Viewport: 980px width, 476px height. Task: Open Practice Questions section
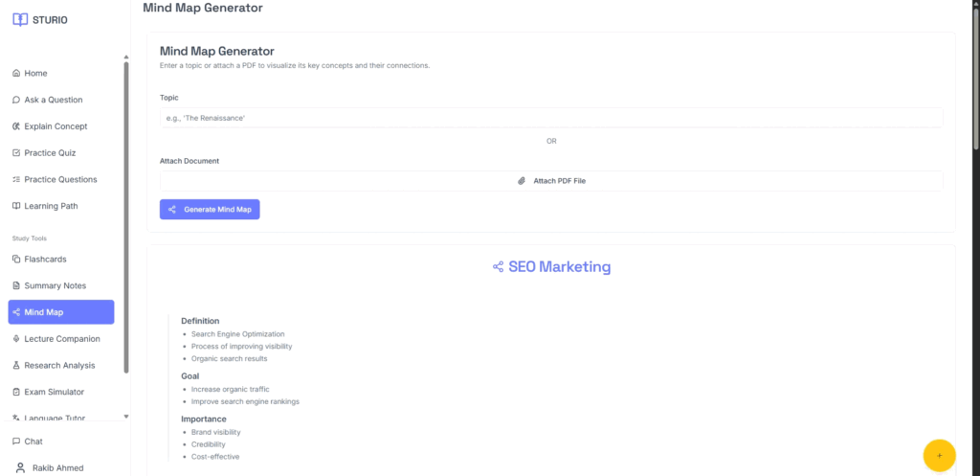[61, 179]
